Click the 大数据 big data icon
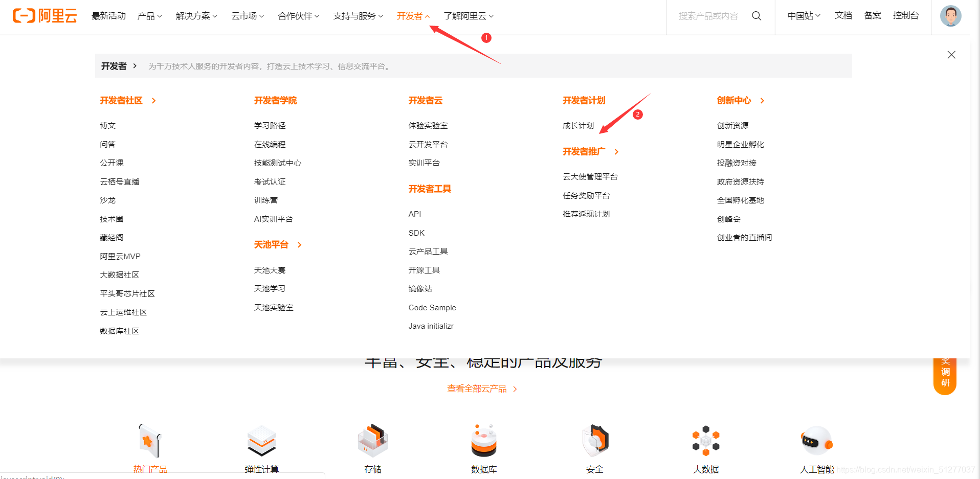This screenshot has width=980, height=479. (706, 441)
